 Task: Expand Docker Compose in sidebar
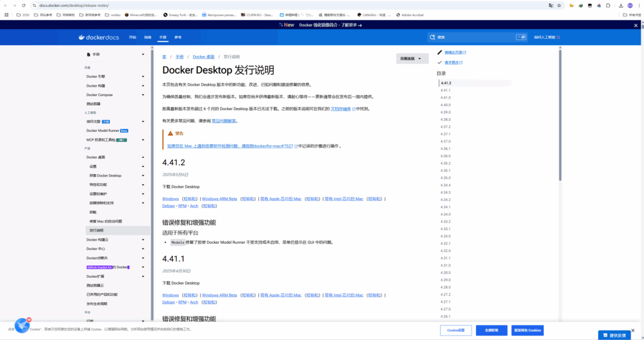tap(143, 95)
